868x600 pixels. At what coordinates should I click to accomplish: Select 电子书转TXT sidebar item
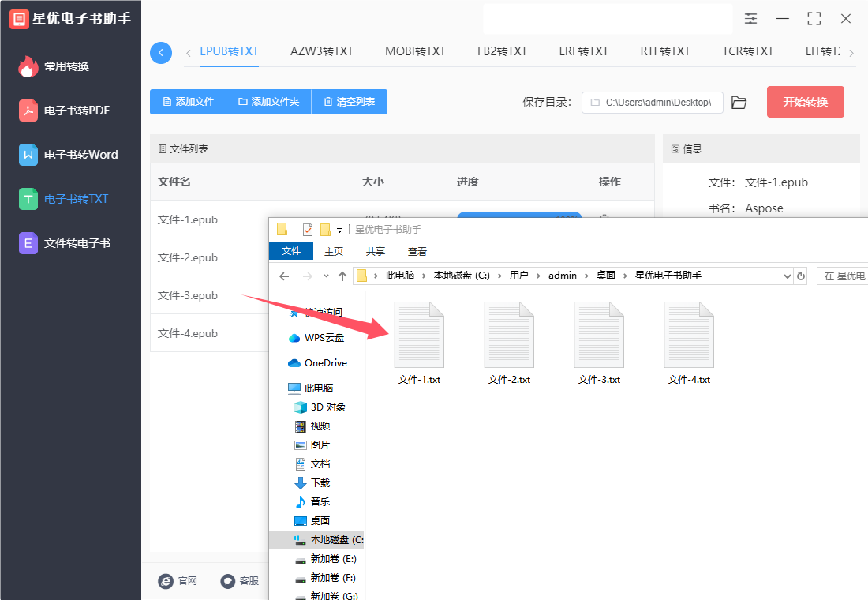point(64,199)
